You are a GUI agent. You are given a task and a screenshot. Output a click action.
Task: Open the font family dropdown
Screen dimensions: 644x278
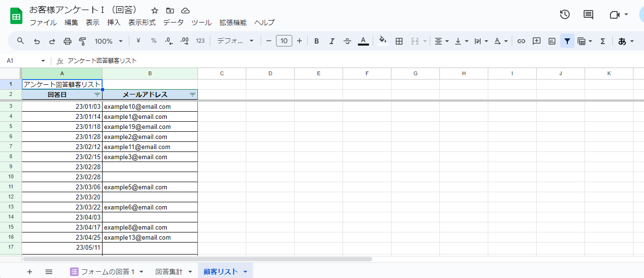tap(235, 41)
